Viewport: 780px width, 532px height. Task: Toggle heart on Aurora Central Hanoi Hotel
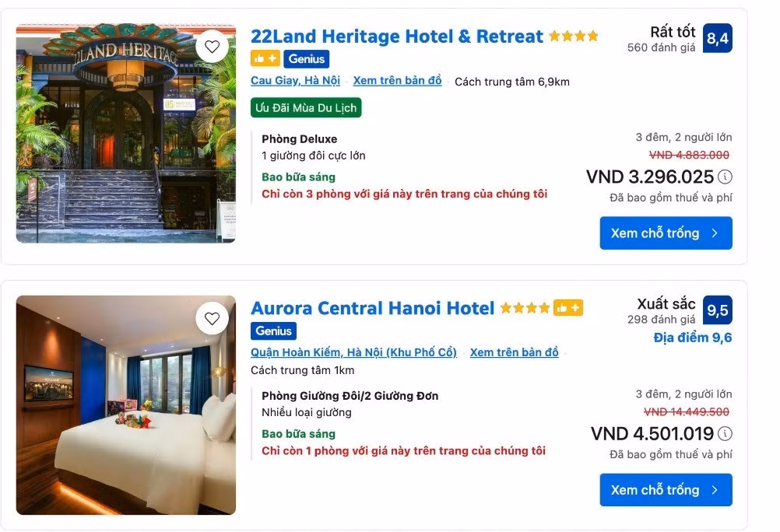pyautogui.click(x=212, y=318)
